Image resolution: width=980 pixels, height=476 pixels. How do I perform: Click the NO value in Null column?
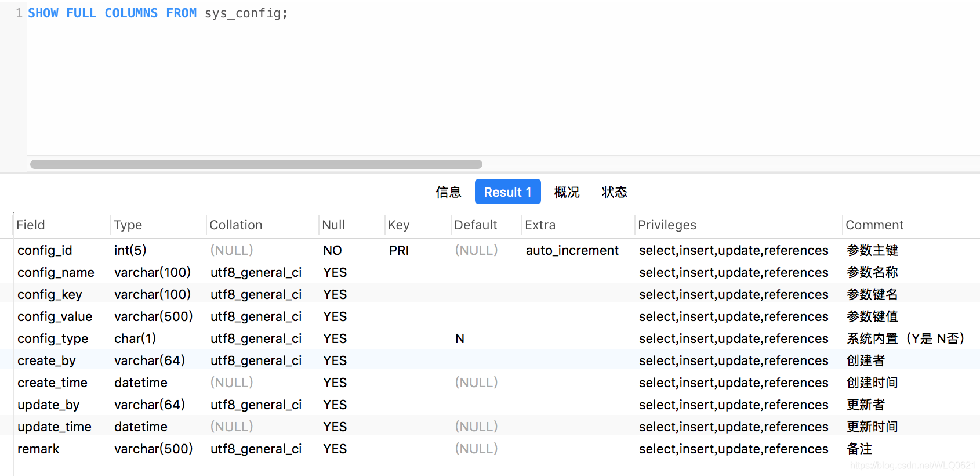pyautogui.click(x=332, y=250)
